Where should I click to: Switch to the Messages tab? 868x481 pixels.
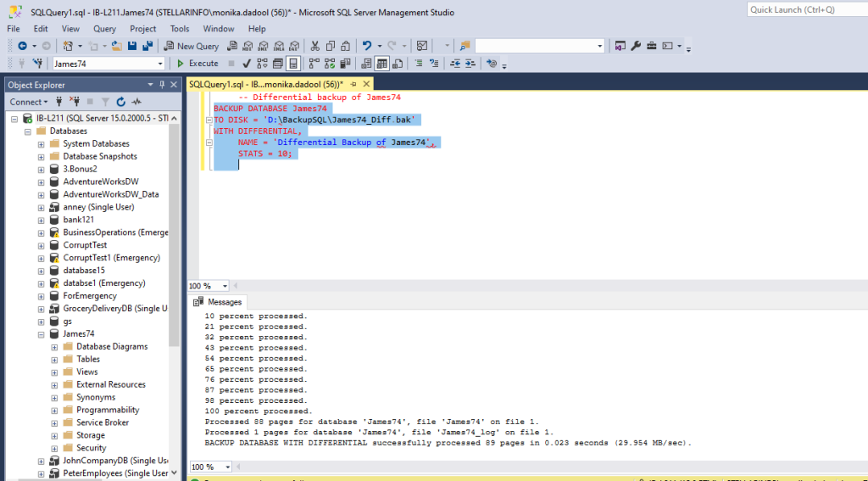218,302
